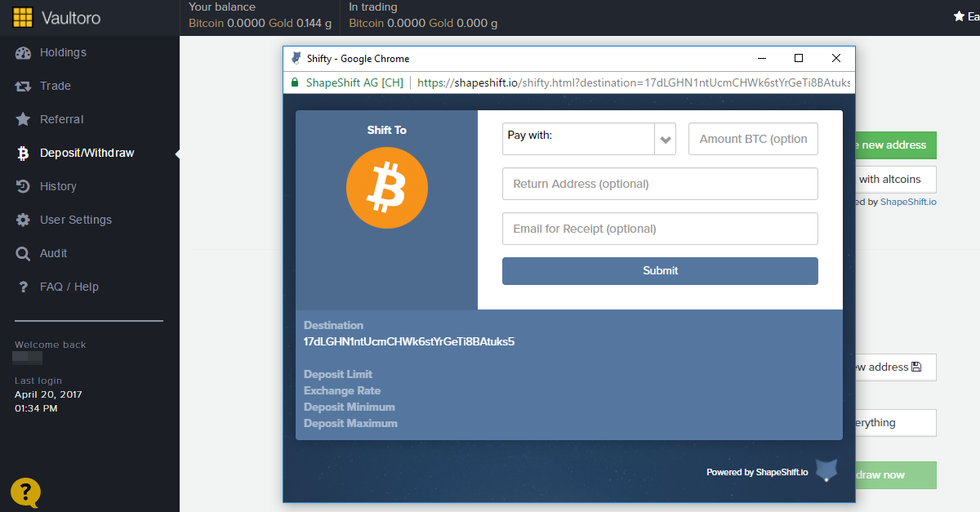The width and height of the screenshot is (980, 512).
Task: Click the Shifty popup URL address bar
Action: pyautogui.click(x=634, y=82)
